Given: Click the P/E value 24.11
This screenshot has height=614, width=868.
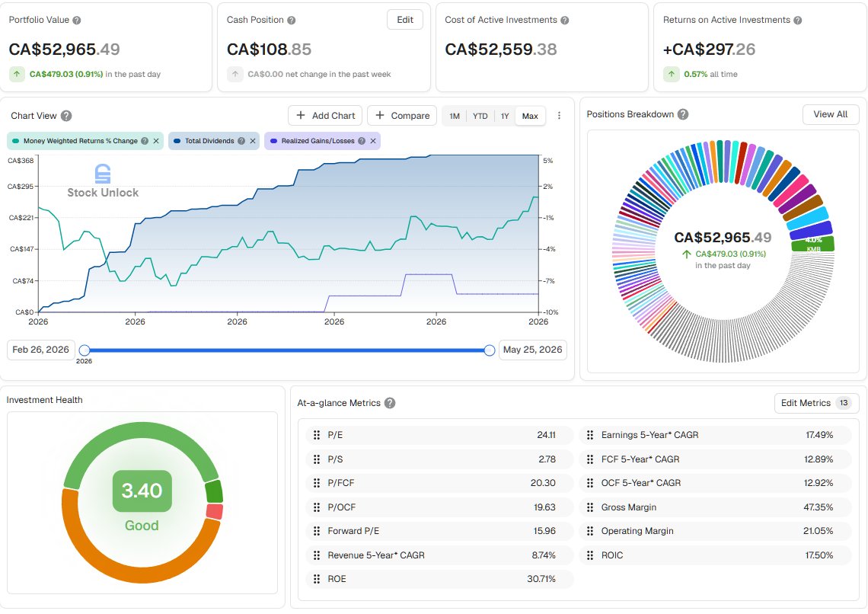Looking at the screenshot, I should pyautogui.click(x=546, y=435).
